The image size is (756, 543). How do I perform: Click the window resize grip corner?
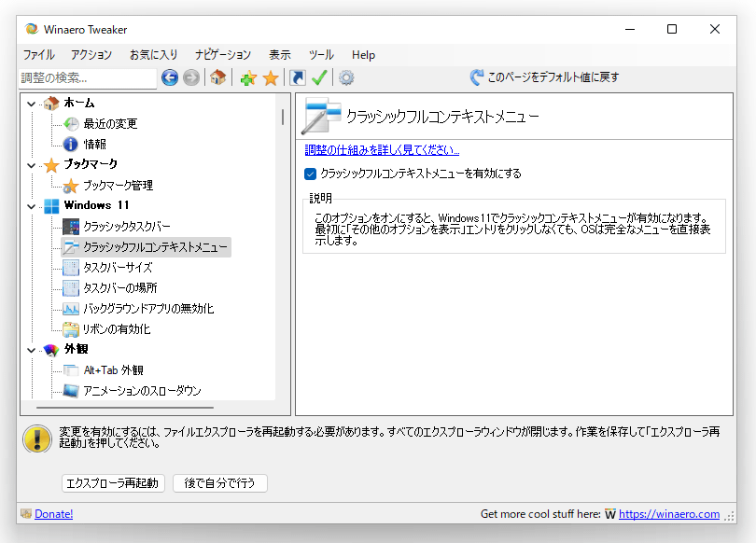click(x=730, y=517)
